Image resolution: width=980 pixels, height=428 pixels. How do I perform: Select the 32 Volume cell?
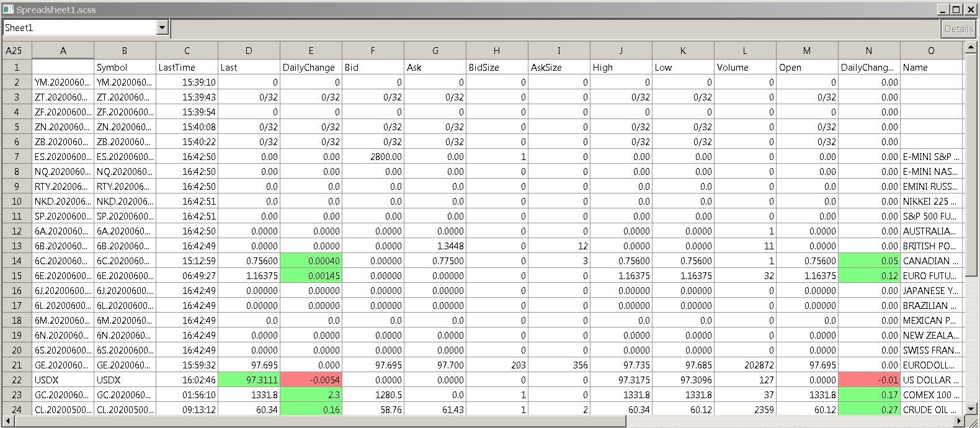(x=745, y=275)
